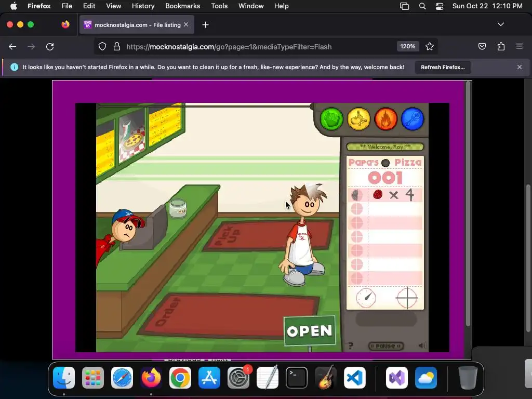Dismiss the Firefox notification bar
532x399 pixels.
(520, 67)
